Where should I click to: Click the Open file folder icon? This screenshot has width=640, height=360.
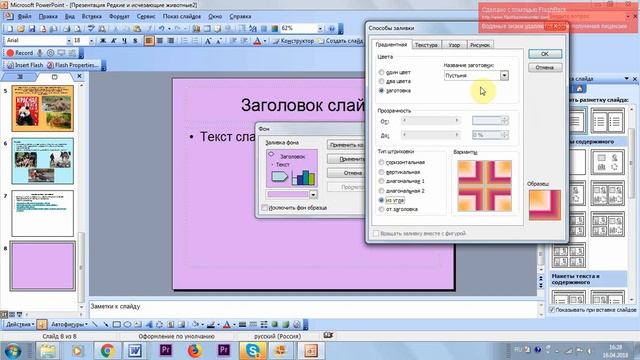coord(20,29)
